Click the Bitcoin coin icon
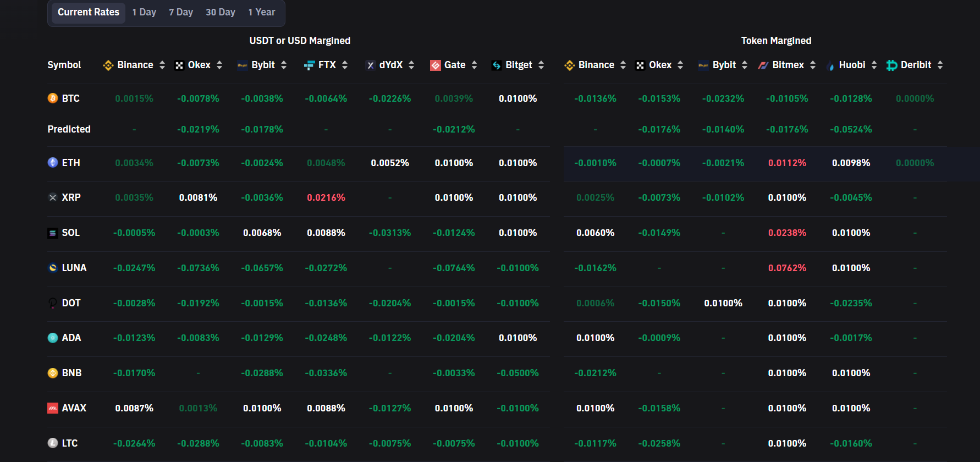 pos(53,98)
